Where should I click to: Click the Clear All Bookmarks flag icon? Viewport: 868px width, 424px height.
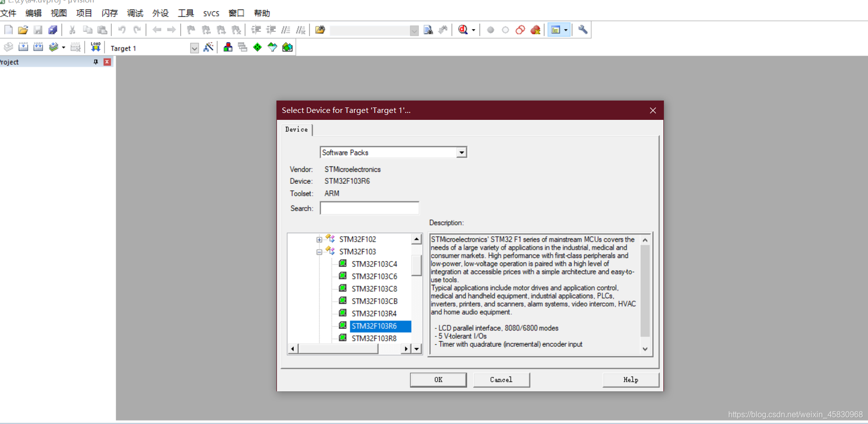pos(236,30)
